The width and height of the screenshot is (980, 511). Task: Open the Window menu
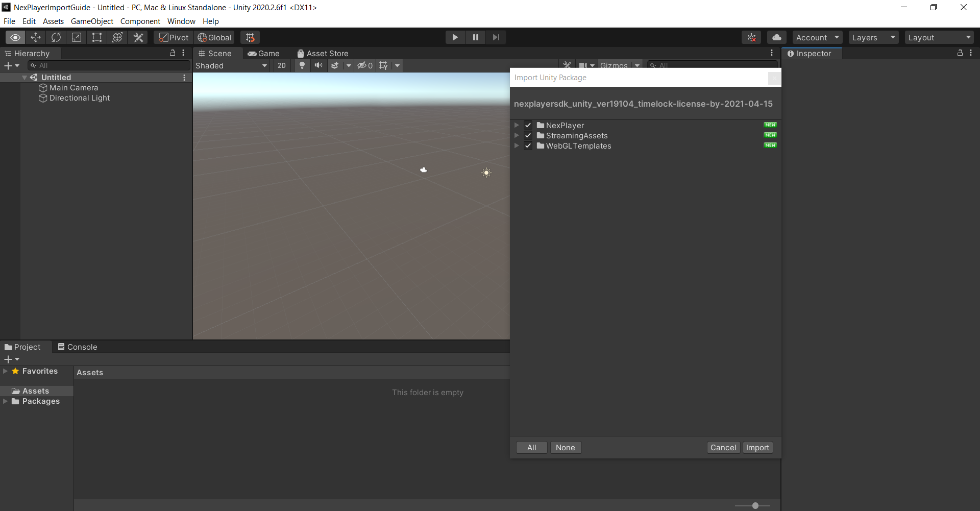click(181, 21)
